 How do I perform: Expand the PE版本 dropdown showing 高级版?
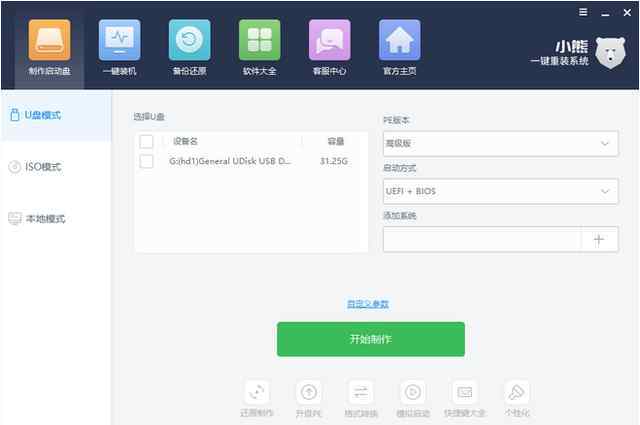(x=500, y=143)
